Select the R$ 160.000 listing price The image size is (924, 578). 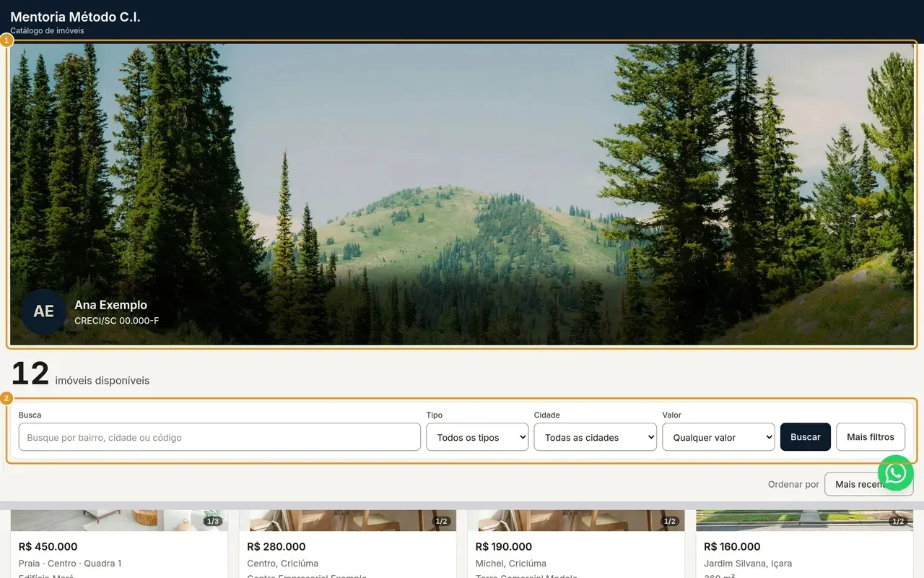tap(732, 547)
